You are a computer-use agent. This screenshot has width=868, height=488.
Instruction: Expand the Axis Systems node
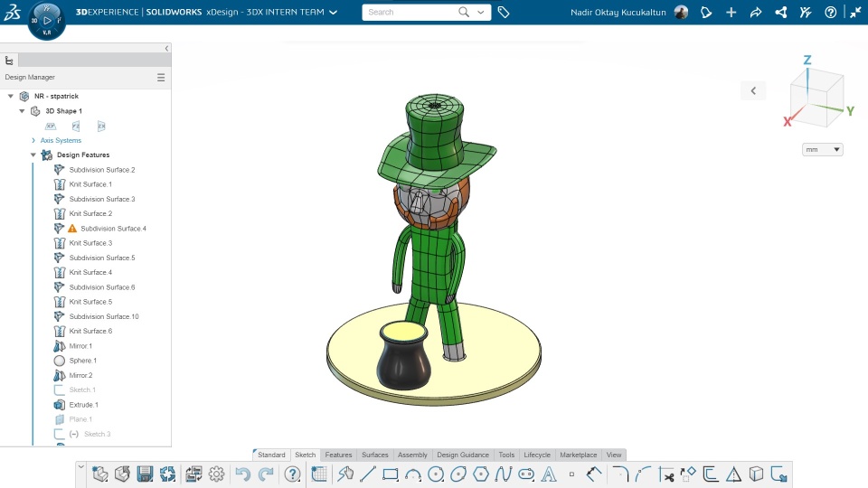point(33,141)
